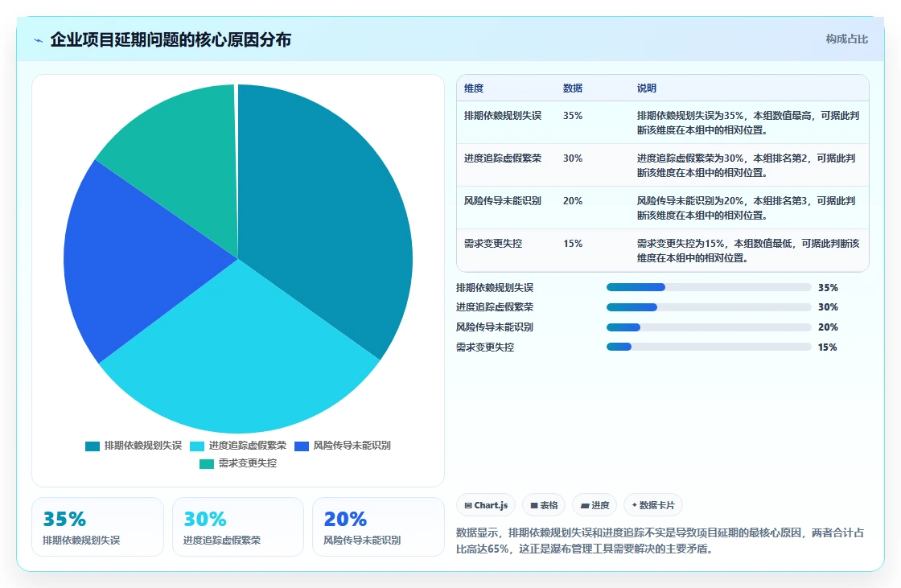Click the 数据 table column header
This screenshot has height=588, width=901.
click(x=573, y=88)
